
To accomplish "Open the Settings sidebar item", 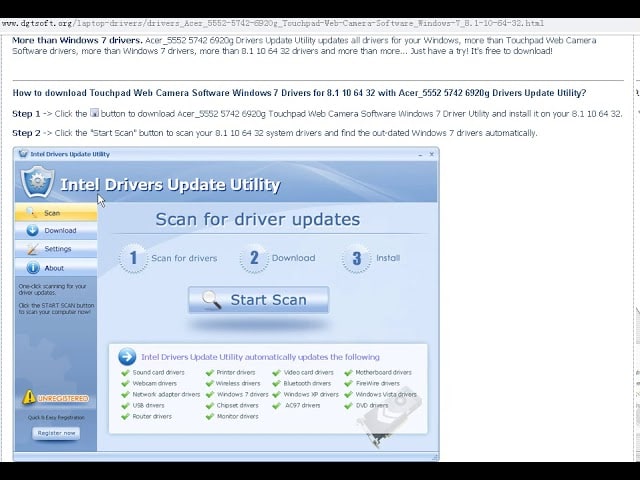I will 56,249.
